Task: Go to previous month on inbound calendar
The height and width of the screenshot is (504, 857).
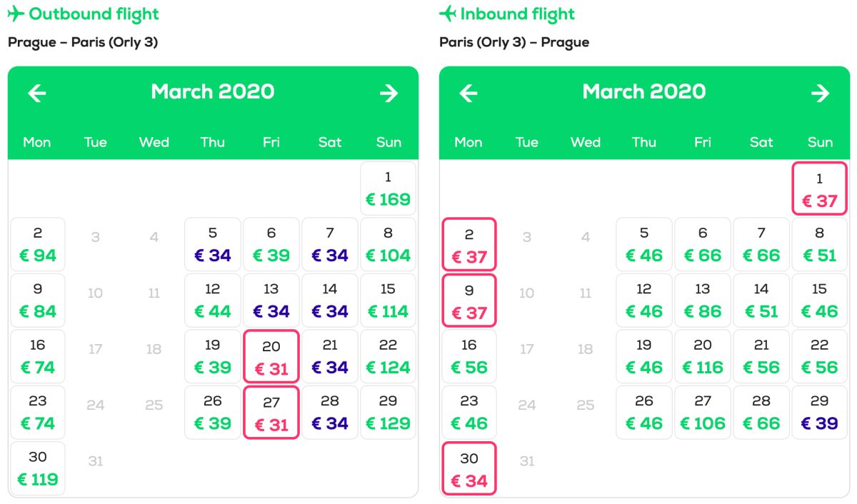Action: pos(468,93)
